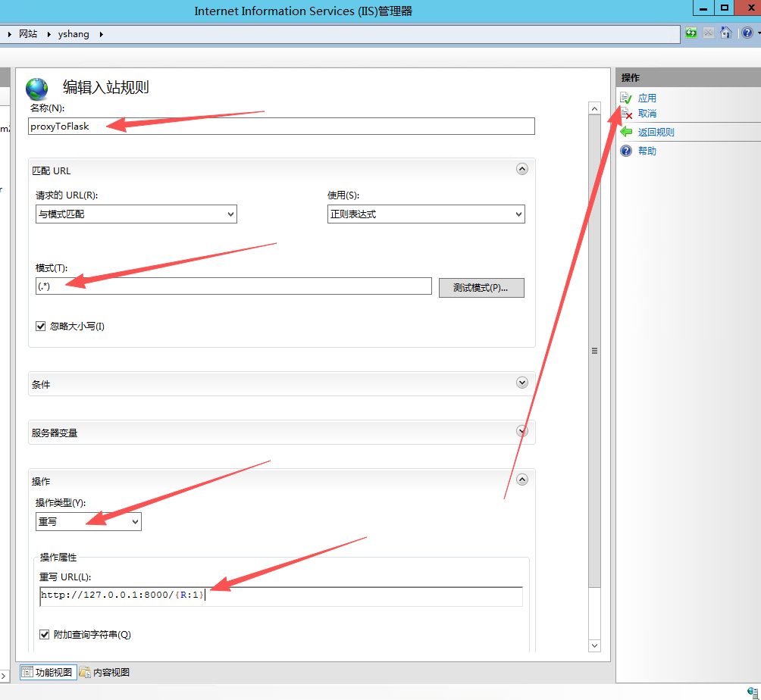
Task: Click the green back arrow for 返回规则
Action: click(x=626, y=132)
